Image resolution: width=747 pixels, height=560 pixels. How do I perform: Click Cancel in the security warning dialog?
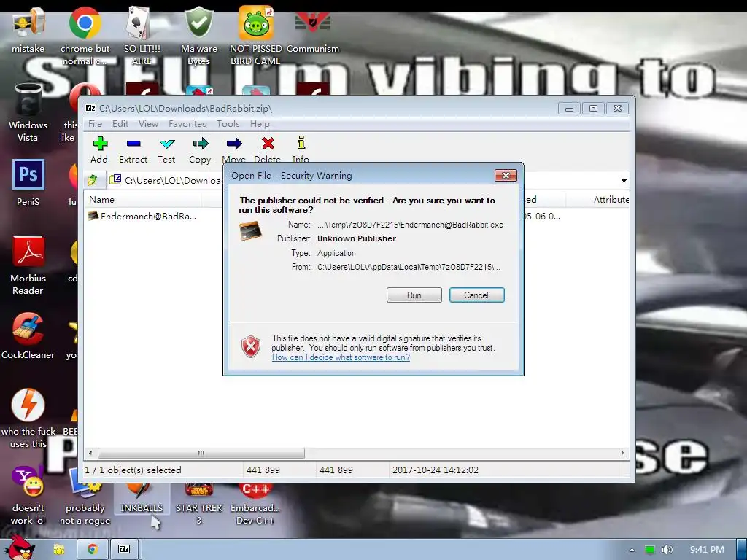point(476,295)
